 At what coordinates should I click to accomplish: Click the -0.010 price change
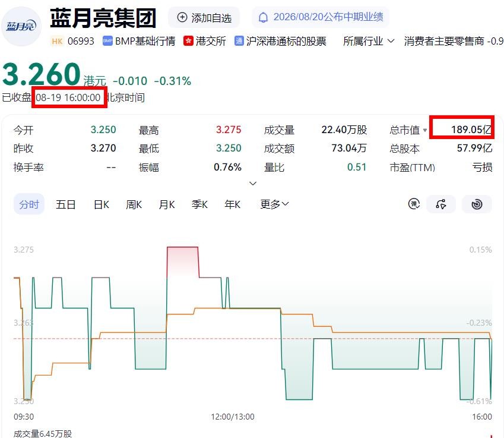[130, 81]
